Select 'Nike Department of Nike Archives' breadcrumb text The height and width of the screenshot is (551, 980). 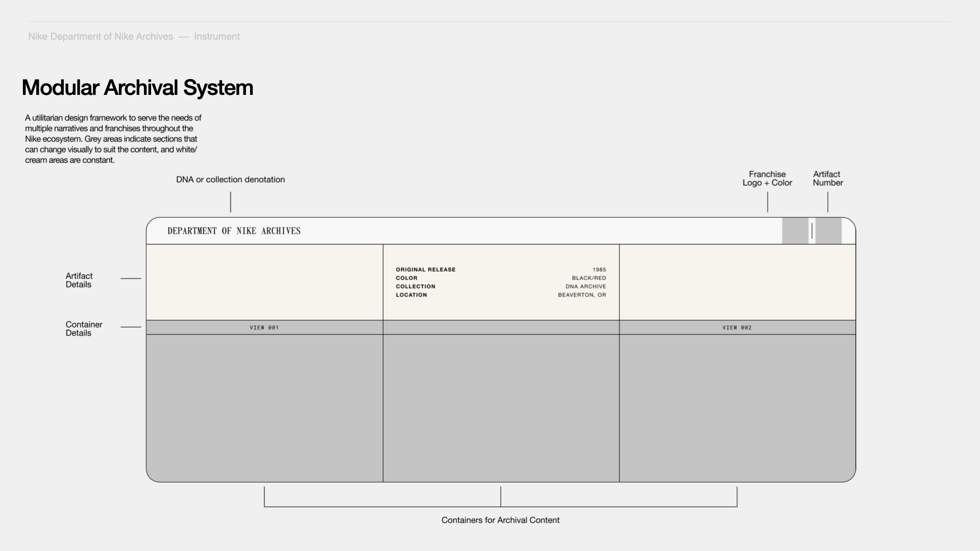tap(101, 37)
